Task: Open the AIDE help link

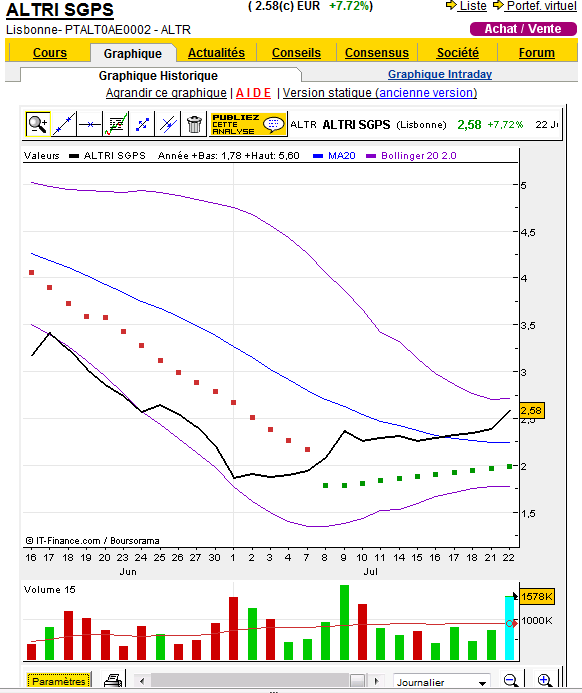Action: pos(253,93)
